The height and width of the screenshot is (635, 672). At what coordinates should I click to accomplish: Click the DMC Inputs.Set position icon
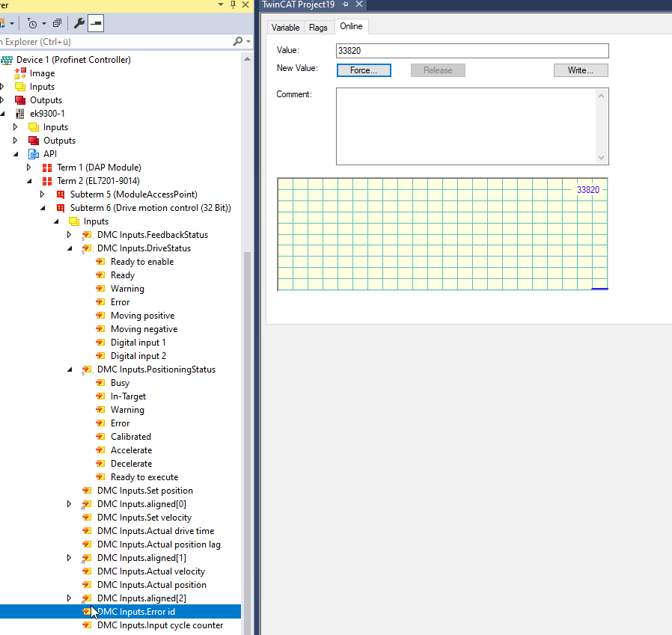[87, 491]
